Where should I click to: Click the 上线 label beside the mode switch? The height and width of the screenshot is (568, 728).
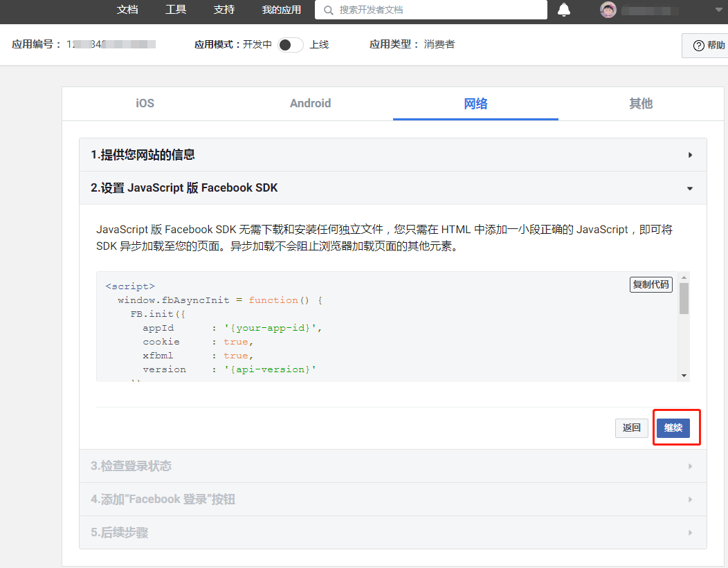coord(320,44)
